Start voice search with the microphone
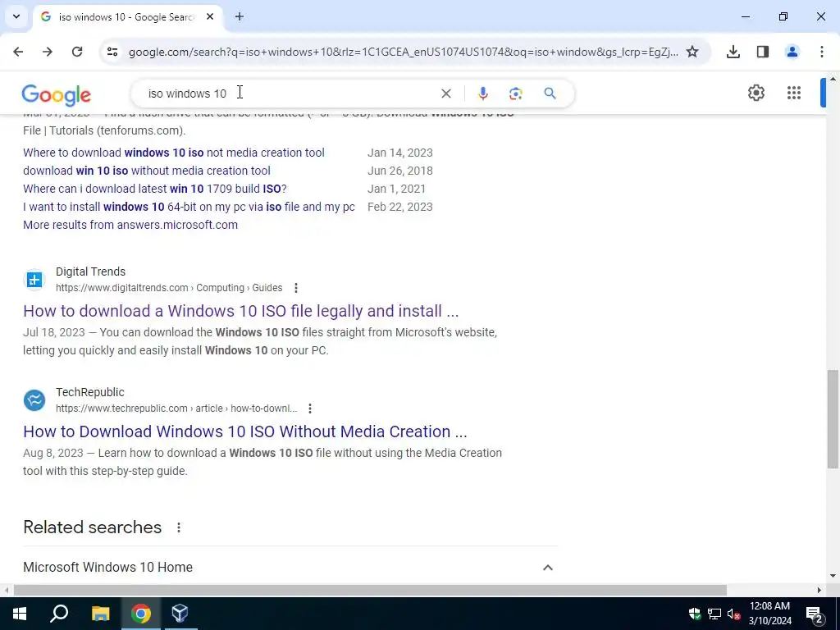 coord(482,94)
